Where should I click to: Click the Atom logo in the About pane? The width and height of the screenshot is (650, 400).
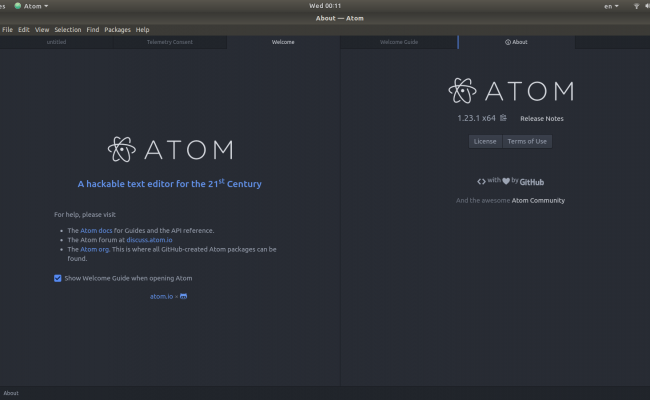click(x=511, y=91)
